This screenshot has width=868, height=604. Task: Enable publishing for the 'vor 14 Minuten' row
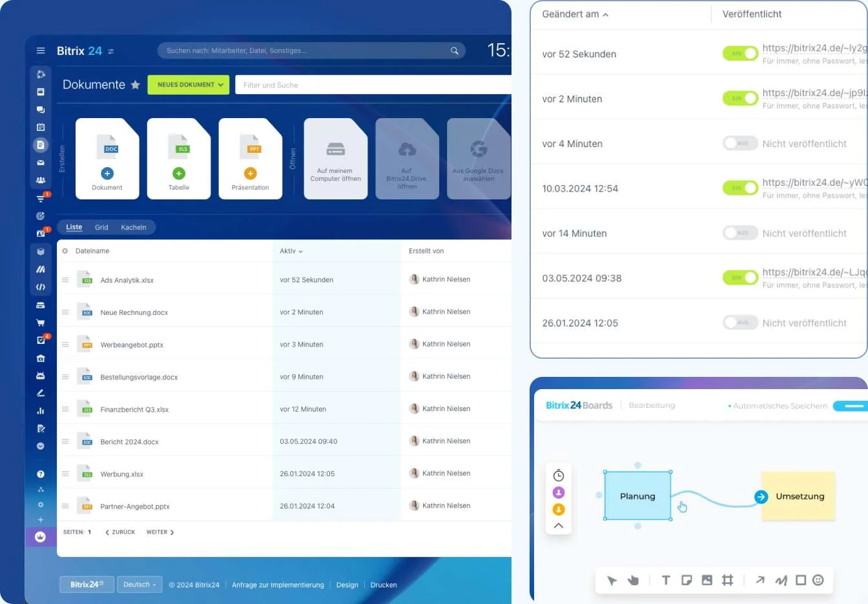[740, 233]
